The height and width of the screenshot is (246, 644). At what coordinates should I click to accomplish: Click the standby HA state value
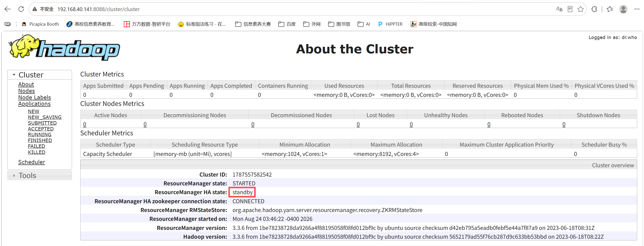coord(242,192)
